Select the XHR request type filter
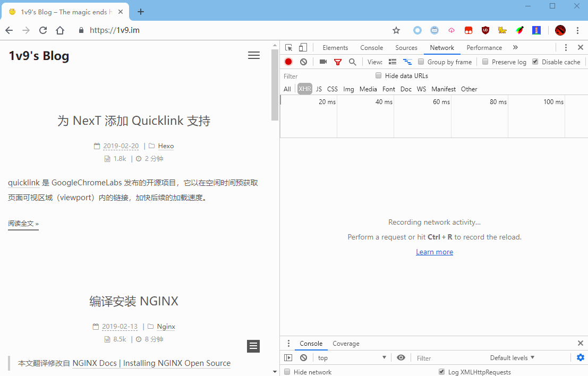Screen dimensions: 588x376 click(x=304, y=89)
